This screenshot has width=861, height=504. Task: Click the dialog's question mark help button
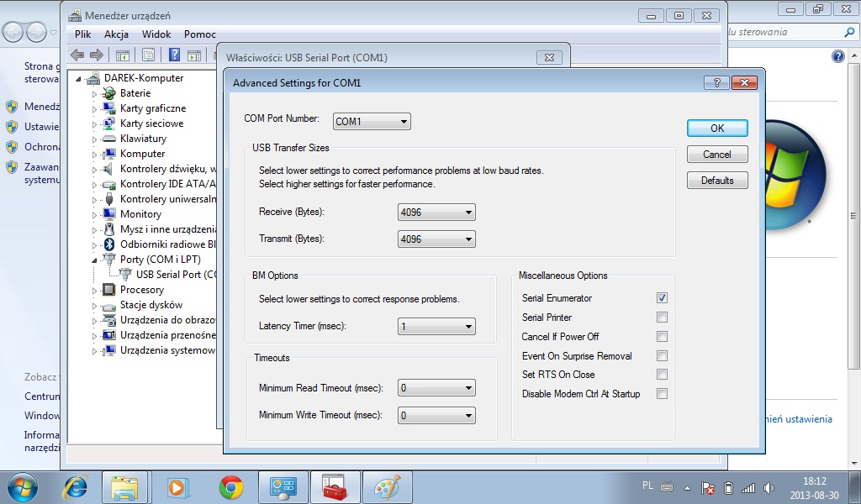click(x=716, y=83)
